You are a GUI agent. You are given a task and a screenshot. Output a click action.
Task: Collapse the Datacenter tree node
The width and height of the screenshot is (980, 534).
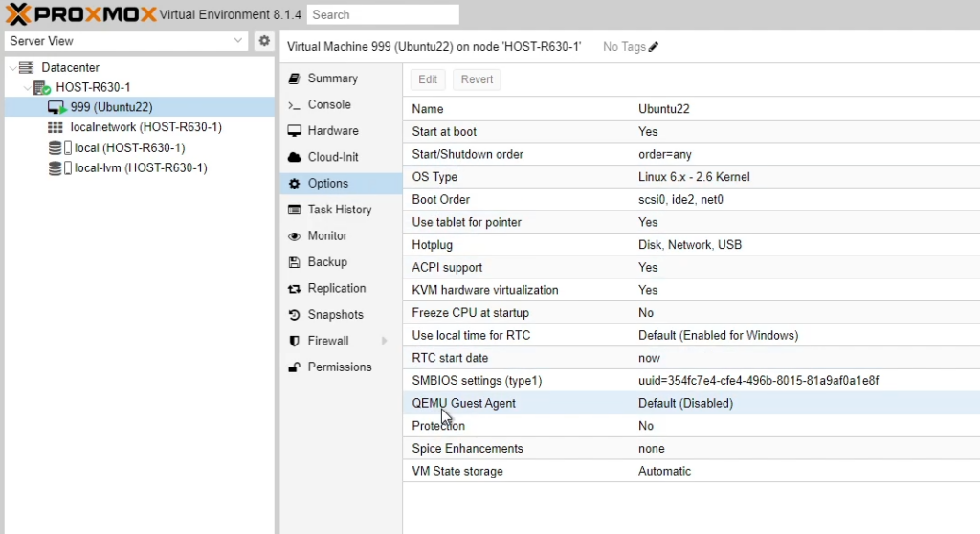(x=12, y=68)
